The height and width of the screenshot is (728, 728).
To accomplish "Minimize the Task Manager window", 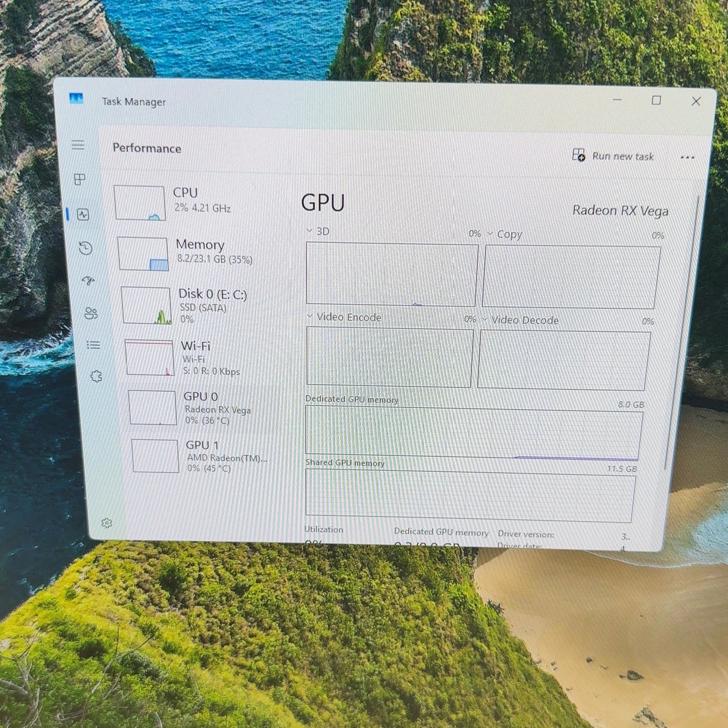I will coord(617,100).
